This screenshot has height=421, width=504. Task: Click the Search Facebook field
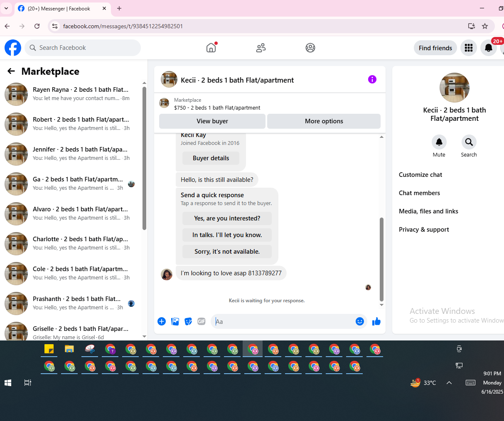(x=83, y=48)
